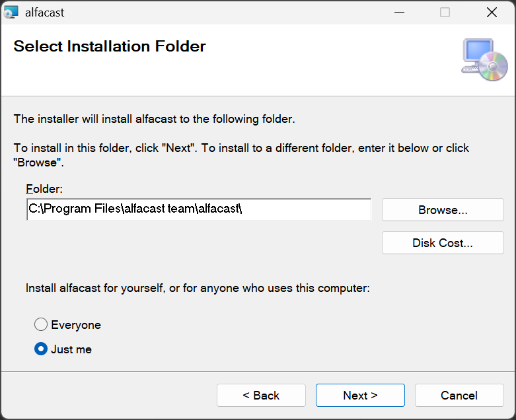Click the 'Select Installation Folder' heading

[110, 46]
